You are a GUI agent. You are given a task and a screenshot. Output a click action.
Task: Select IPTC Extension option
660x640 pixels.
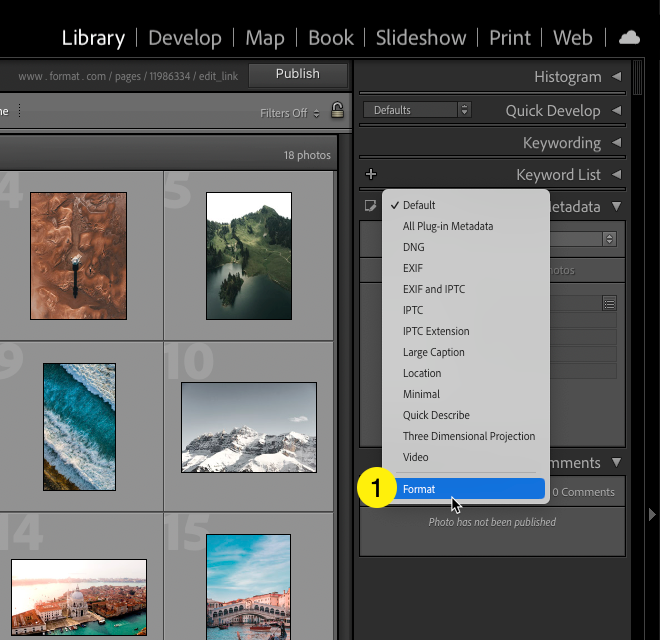pyautogui.click(x=466, y=331)
